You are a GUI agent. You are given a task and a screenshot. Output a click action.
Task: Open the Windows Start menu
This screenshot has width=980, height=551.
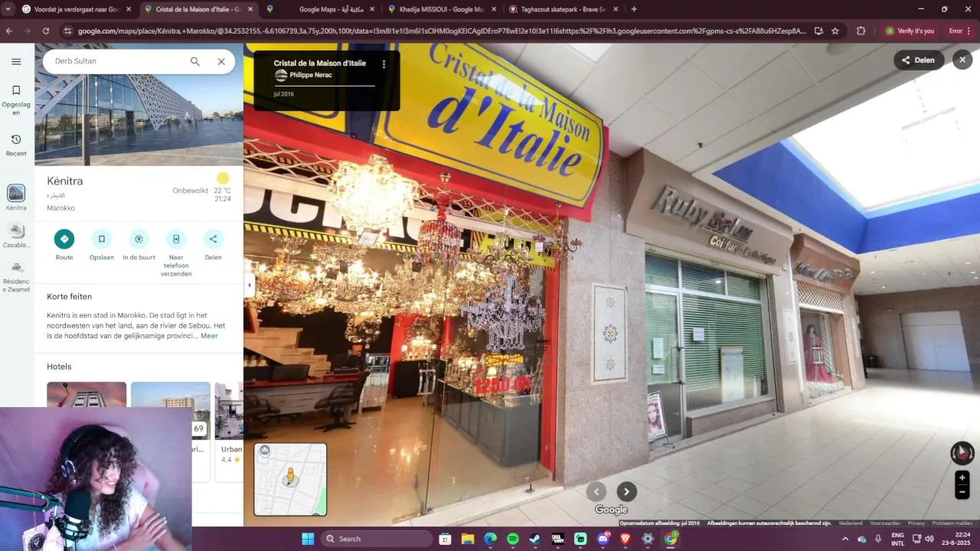click(307, 539)
